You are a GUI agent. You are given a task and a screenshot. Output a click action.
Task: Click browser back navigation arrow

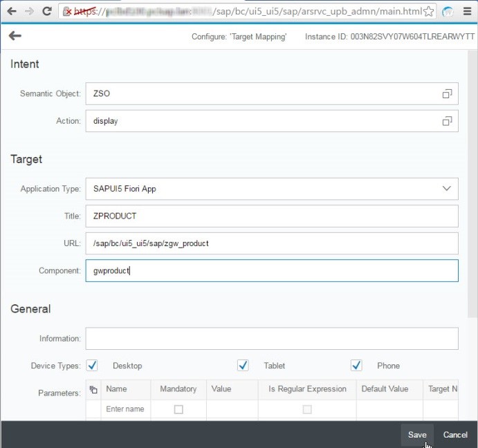click(12, 11)
